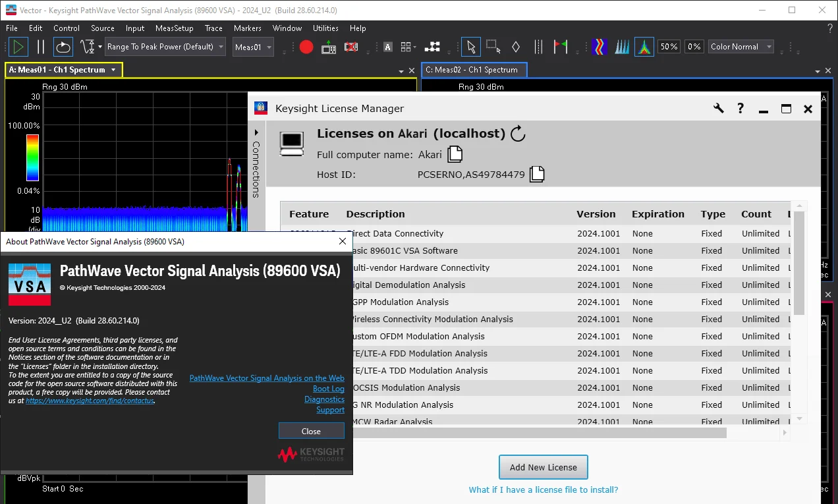The width and height of the screenshot is (838, 504).
Task: Open the Markers menu
Action: [248, 28]
